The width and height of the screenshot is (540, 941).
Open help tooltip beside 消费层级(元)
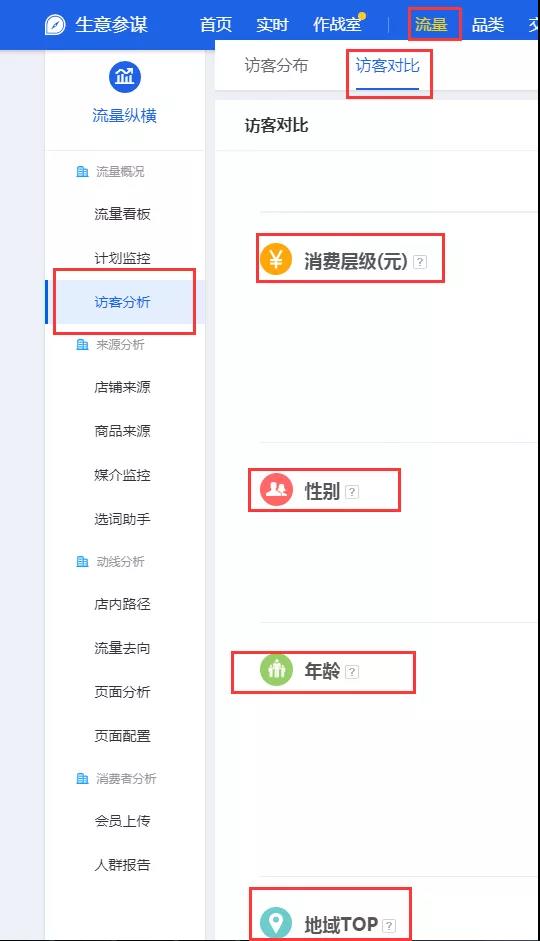point(420,262)
